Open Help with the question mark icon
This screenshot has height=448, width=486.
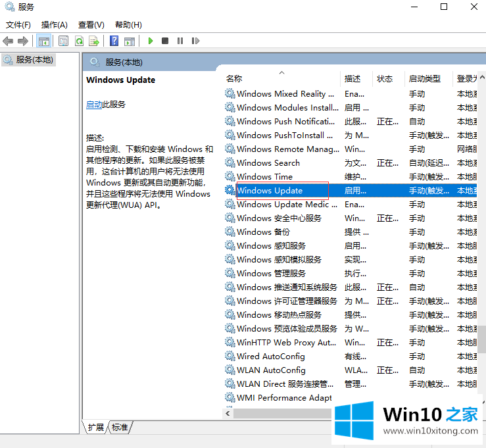tap(114, 41)
